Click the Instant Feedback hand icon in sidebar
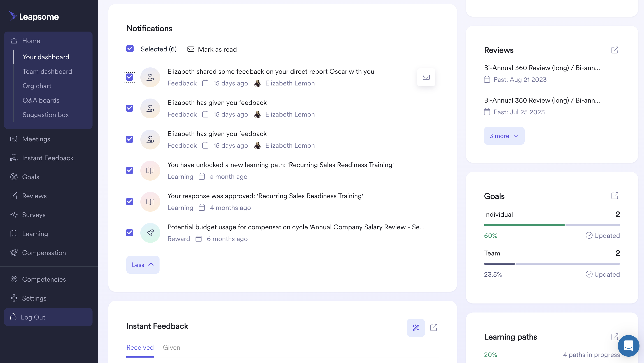This screenshot has height=363, width=644. (x=14, y=158)
